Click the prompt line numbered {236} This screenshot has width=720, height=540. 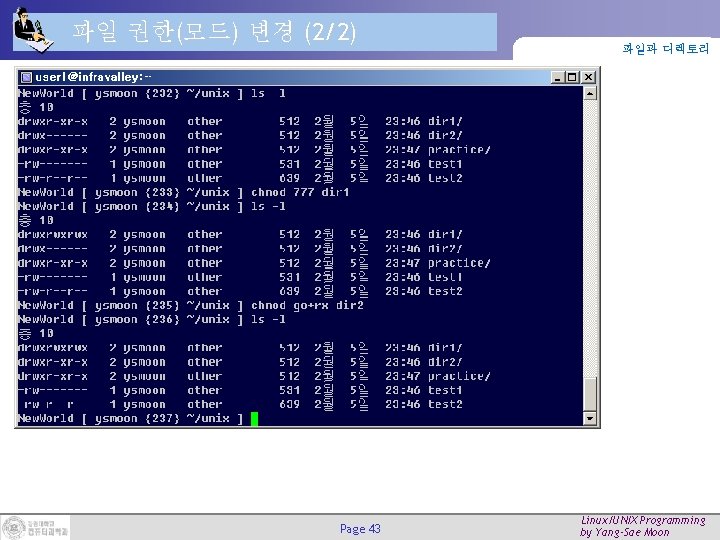click(x=152, y=320)
